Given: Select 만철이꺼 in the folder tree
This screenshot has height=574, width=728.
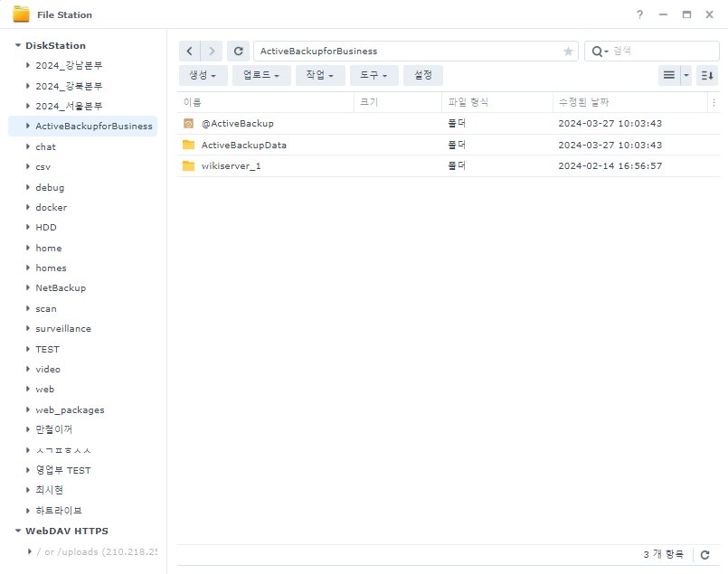Looking at the screenshot, I should (54, 429).
